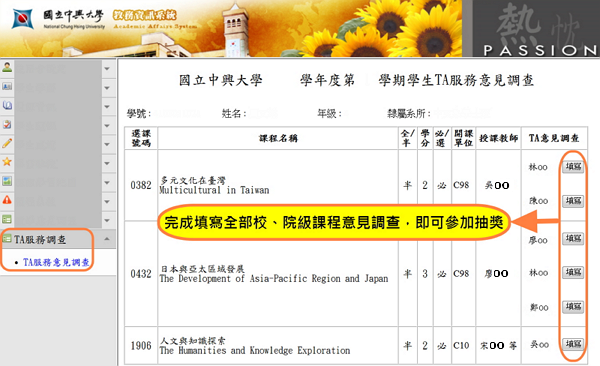Click 填寫 button for TA 林OO in course 0382
This screenshot has height=366, width=600.
[x=573, y=167]
